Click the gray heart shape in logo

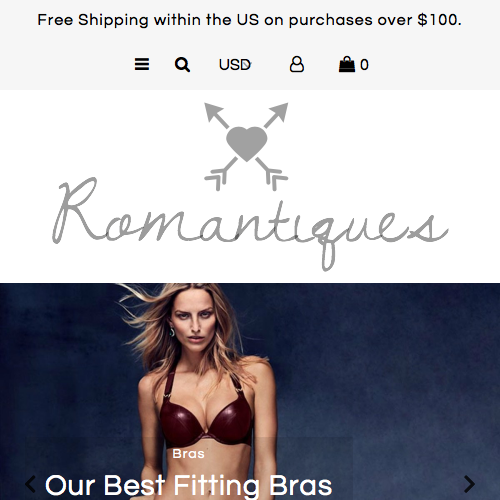tap(247, 143)
